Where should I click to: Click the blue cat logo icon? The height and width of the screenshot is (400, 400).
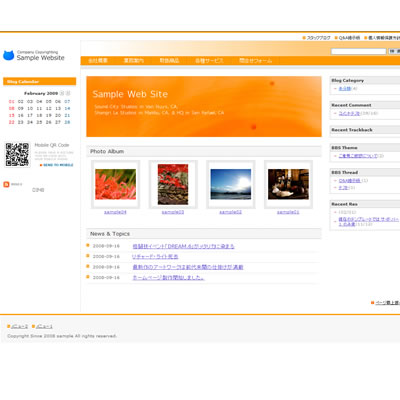pyautogui.click(x=8, y=55)
